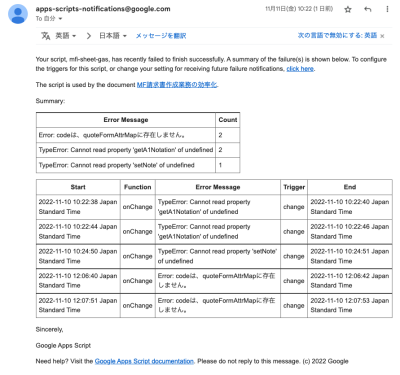Click the 'メッセージを翻訳' translate message link
This screenshot has height=375, width=400.
(161, 36)
